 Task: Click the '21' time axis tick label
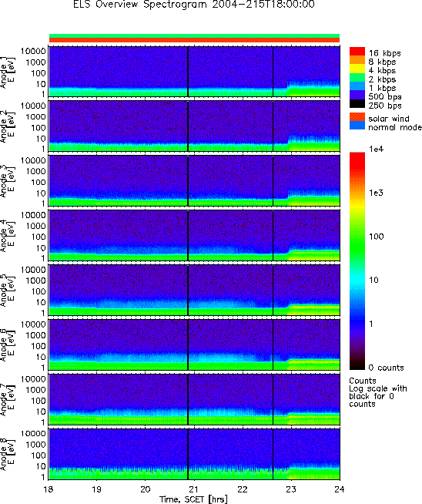click(194, 489)
